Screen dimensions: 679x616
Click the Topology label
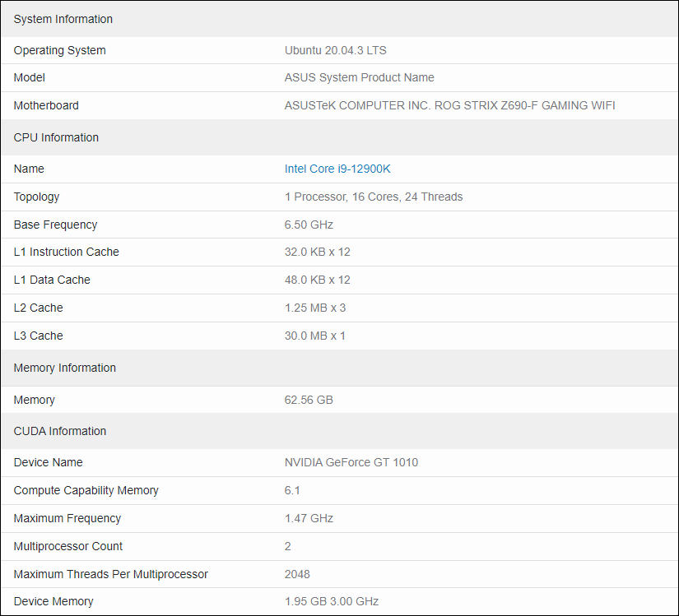(x=36, y=197)
